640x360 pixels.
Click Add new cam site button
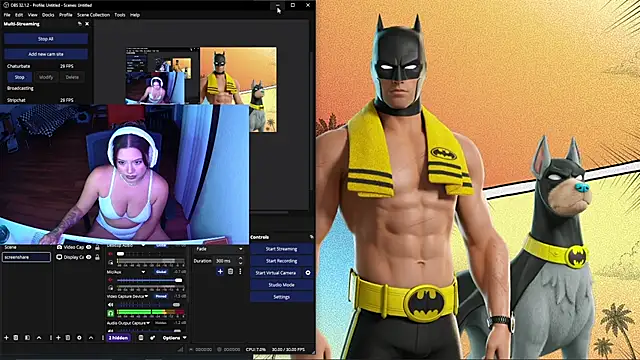[x=46, y=54]
